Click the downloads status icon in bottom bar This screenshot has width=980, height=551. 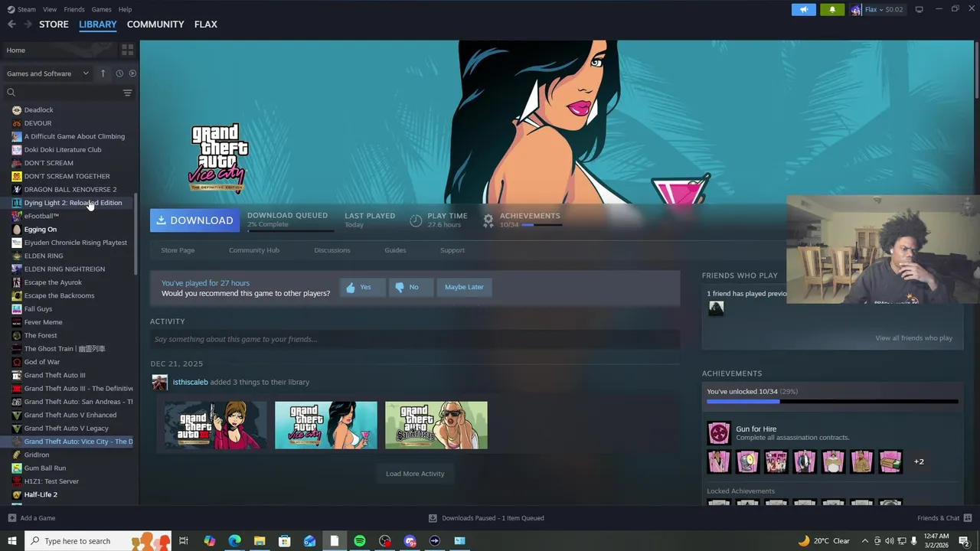click(433, 518)
